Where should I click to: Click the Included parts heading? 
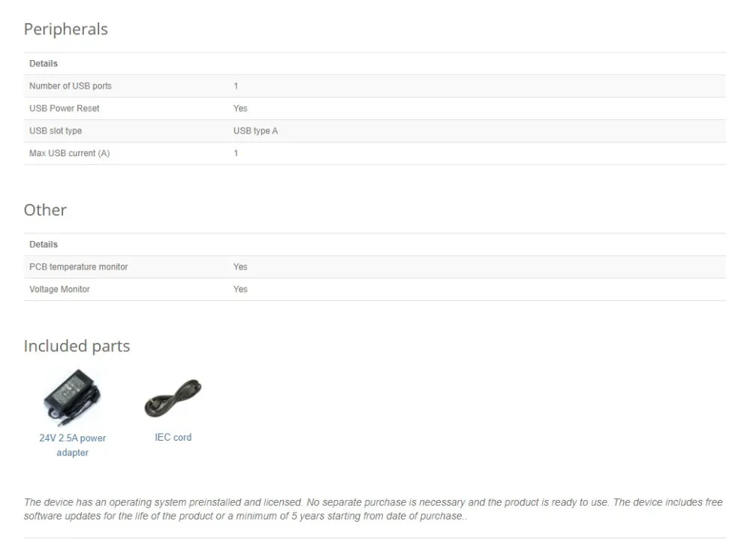(77, 346)
